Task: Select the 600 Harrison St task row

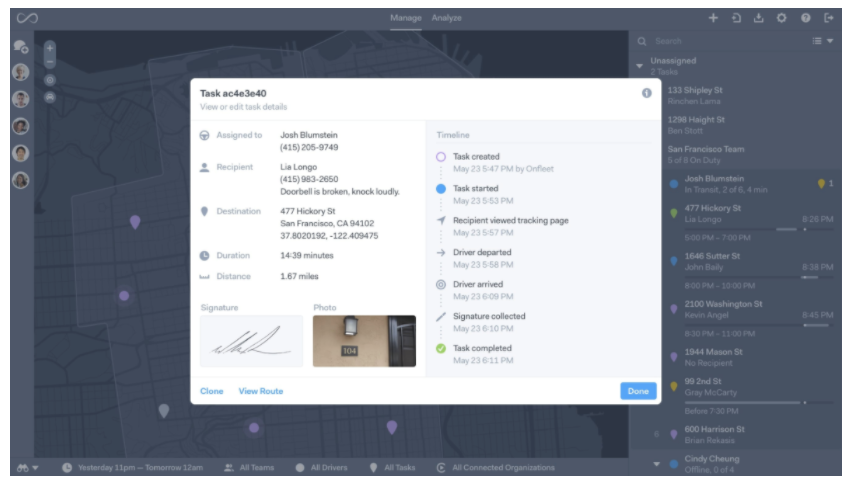Action: click(736, 434)
